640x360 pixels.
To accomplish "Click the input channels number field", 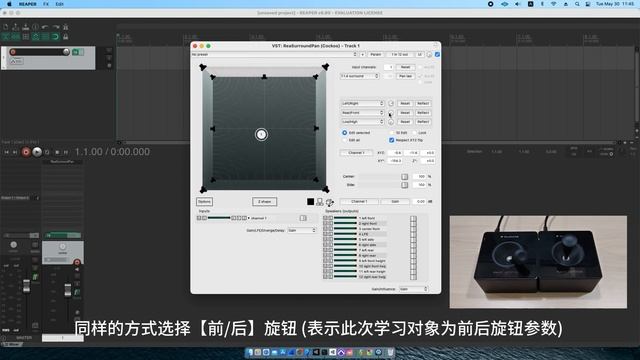I will [389, 67].
